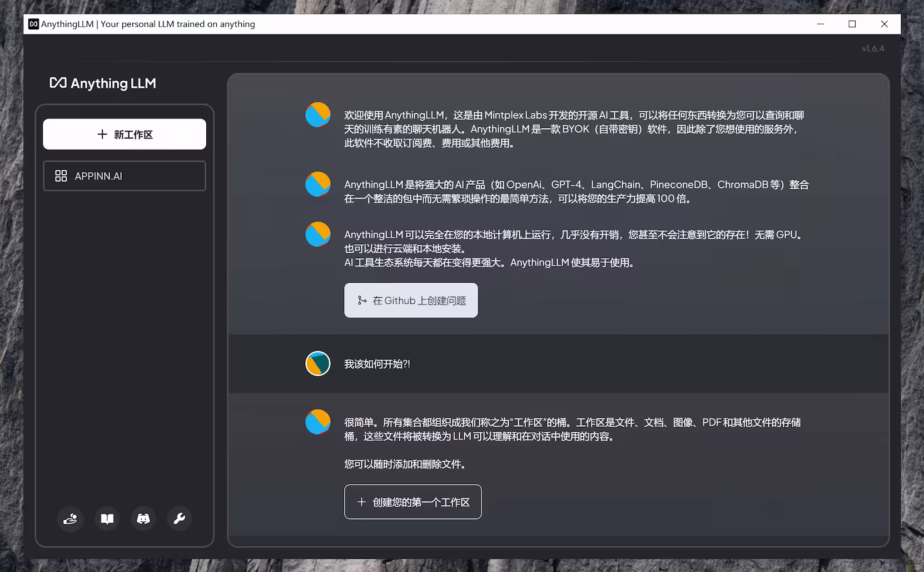Click the plus icon on 新工作区 button
The height and width of the screenshot is (572, 924).
pos(102,134)
